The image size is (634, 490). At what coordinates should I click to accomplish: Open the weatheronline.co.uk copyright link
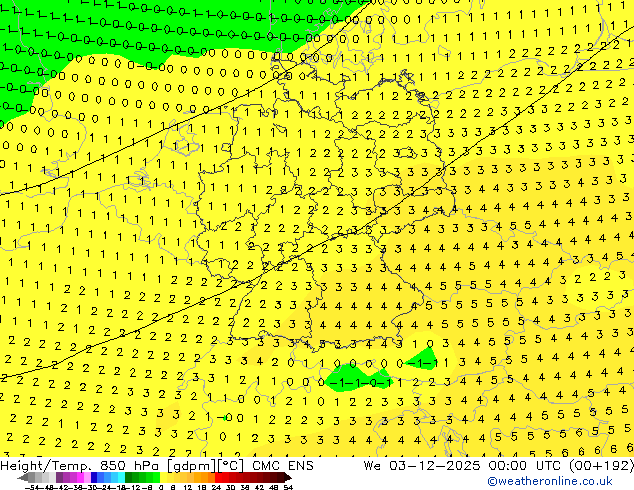pyautogui.click(x=550, y=481)
